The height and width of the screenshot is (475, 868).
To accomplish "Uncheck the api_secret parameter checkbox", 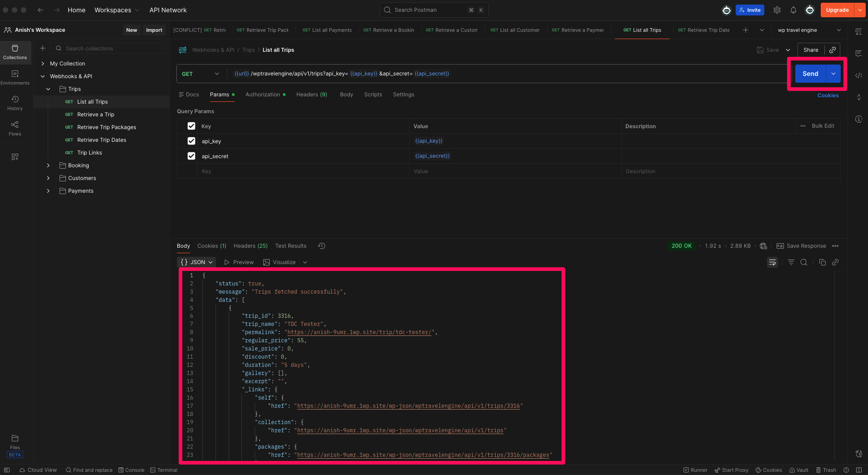I will (191, 156).
